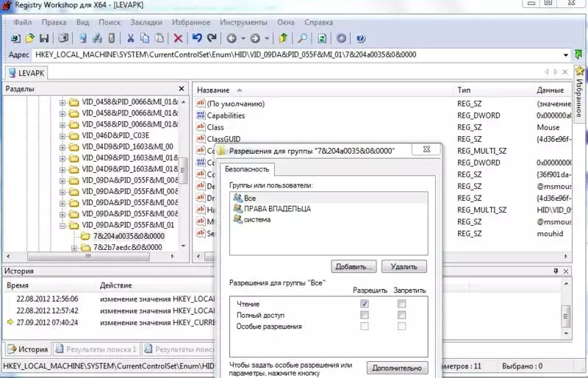Click the yellow star favorites icon
The image size is (588, 378).
pos(580,71)
